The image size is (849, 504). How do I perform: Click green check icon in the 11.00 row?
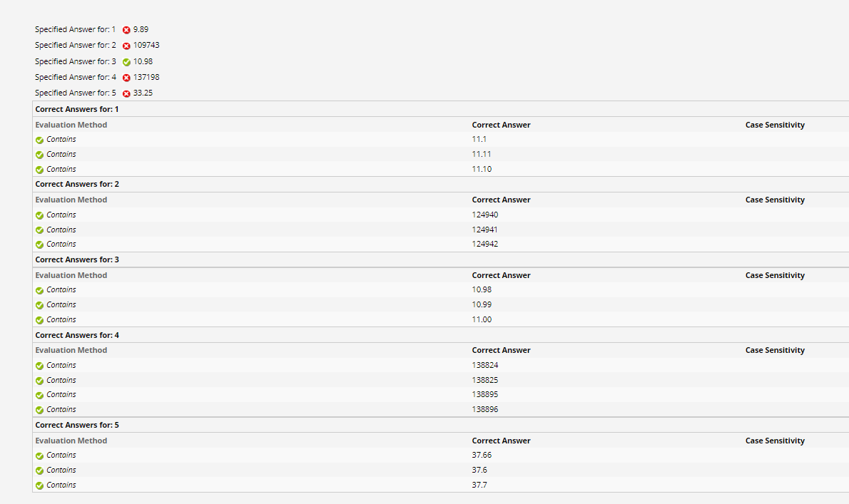click(x=39, y=320)
